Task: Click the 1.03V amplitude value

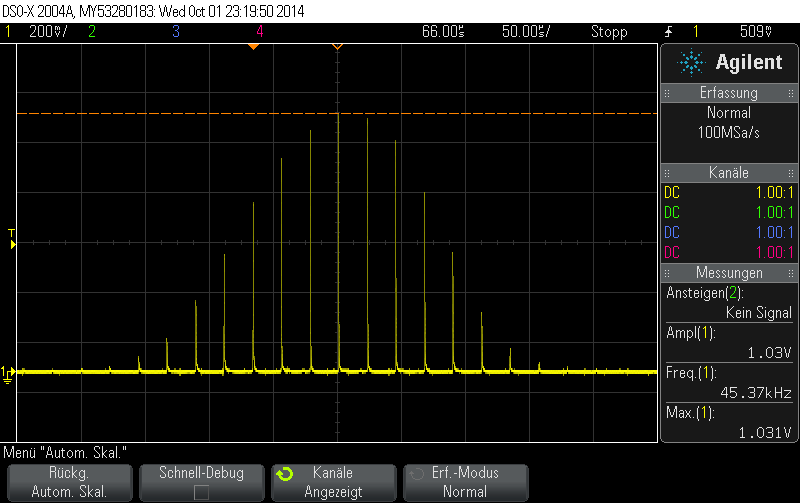Action: (x=769, y=353)
